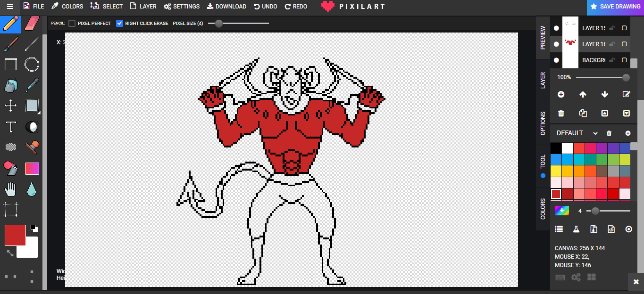Delete the selected layer with trash icon

[561, 113]
